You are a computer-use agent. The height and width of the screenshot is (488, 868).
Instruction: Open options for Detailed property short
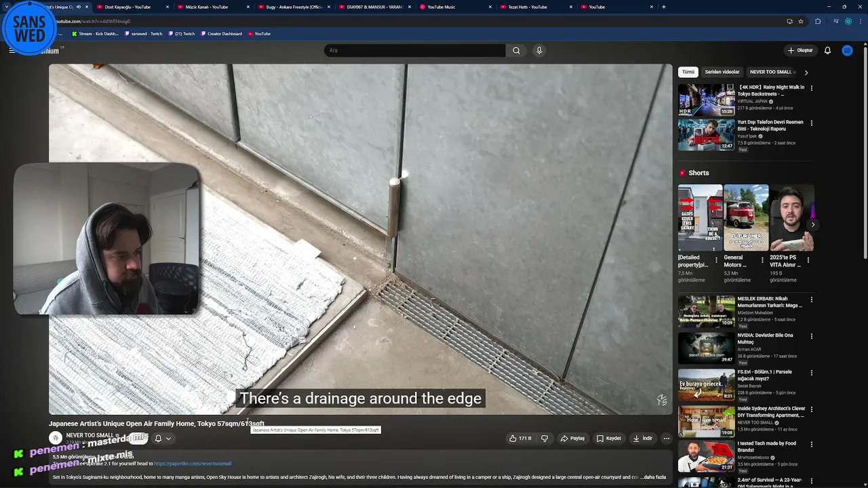716,259
